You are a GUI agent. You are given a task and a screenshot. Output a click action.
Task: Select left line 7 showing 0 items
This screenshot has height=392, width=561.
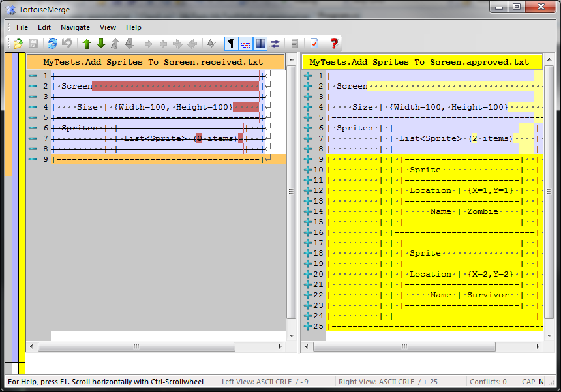pos(168,138)
